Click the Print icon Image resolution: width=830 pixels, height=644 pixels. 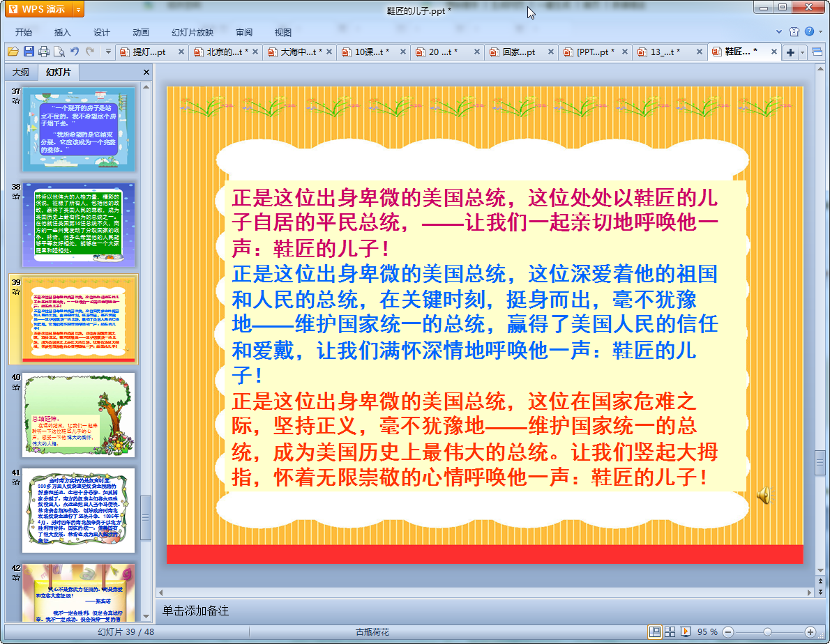pos(44,52)
